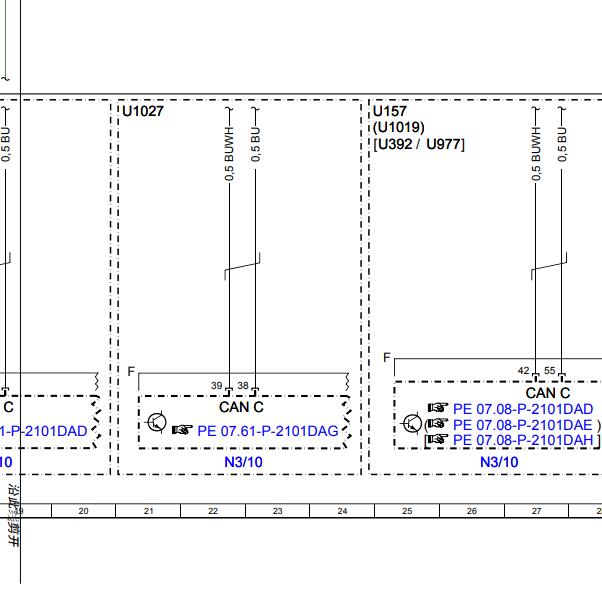The width and height of the screenshot is (602, 600).
Task: Click column number 27 in ruler
Action: tap(536, 511)
